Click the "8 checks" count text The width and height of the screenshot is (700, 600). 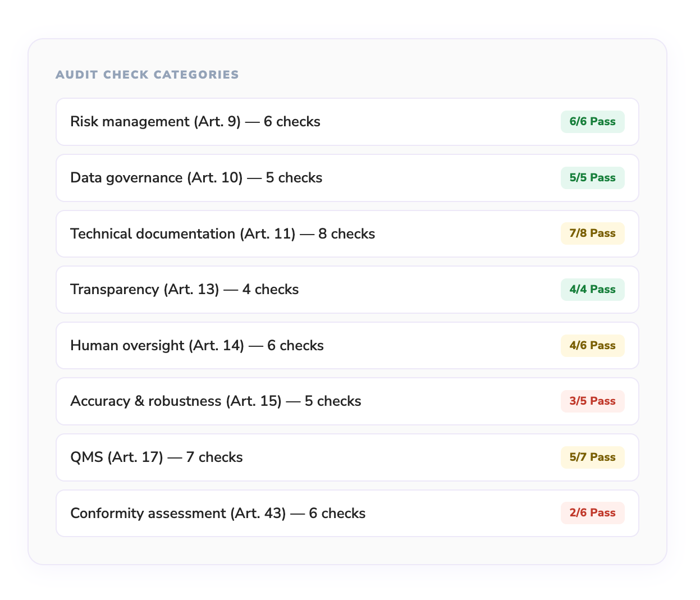click(346, 233)
